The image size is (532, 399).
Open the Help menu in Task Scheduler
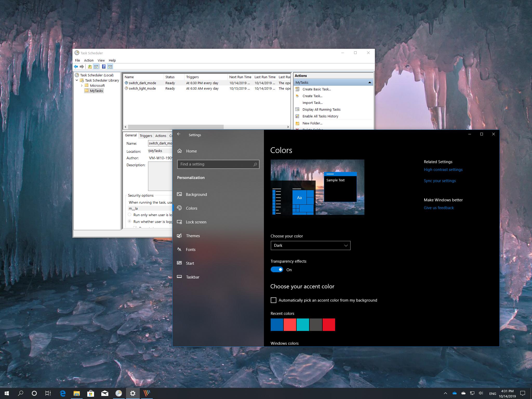pos(112,60)
